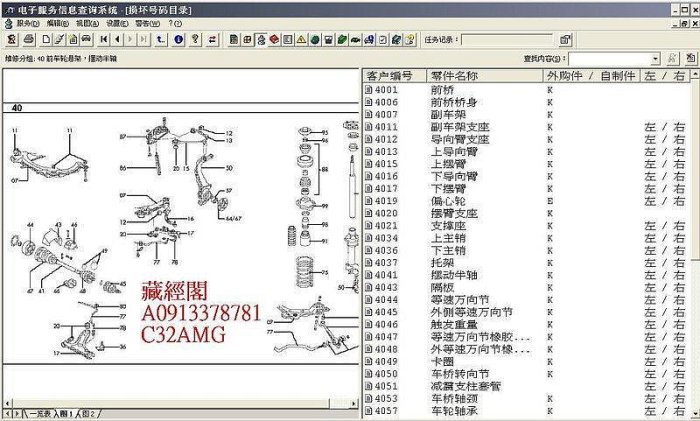Image resolution: width=700 pixels, height=421 pixels.
Task: Click the red book icon in toolbar
Action: [x=274, y=40]
